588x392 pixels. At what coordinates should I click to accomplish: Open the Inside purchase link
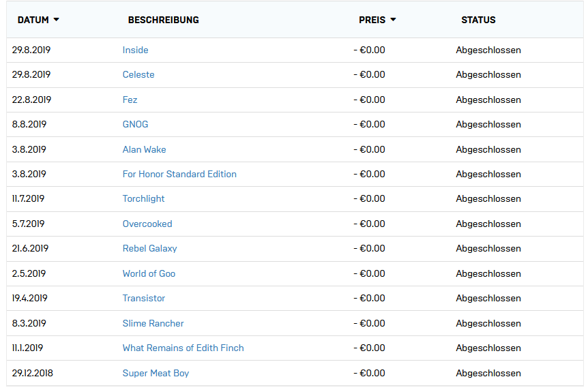pos(135,50)
